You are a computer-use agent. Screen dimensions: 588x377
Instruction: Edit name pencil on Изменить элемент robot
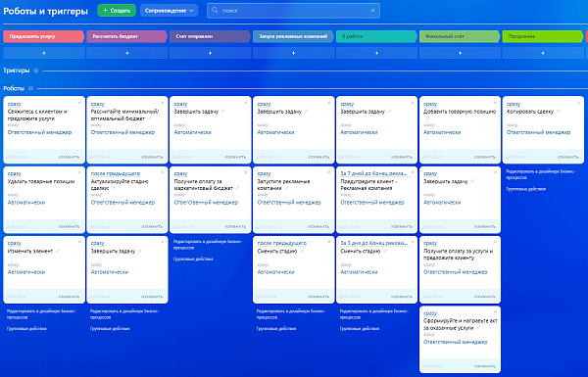pos(58,251)
